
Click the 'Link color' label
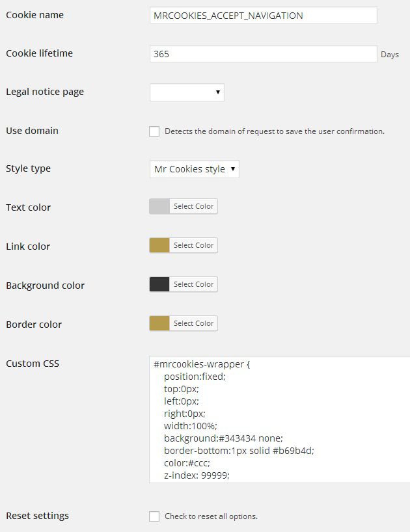(28, 246)
